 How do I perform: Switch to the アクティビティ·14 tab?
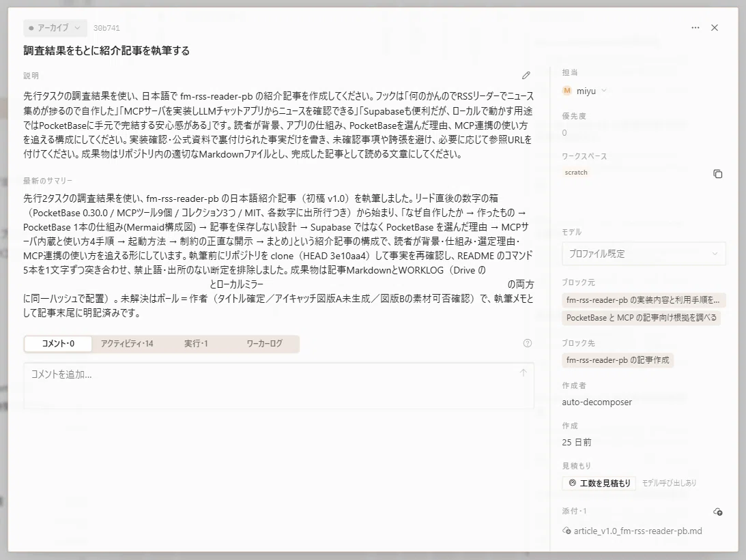[x=127, y=344]
